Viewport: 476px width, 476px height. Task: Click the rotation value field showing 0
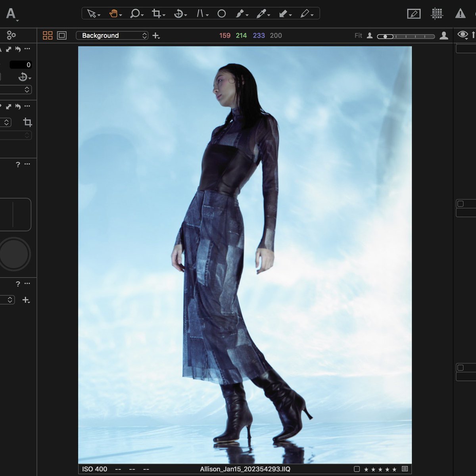click(x=21, y=65)
